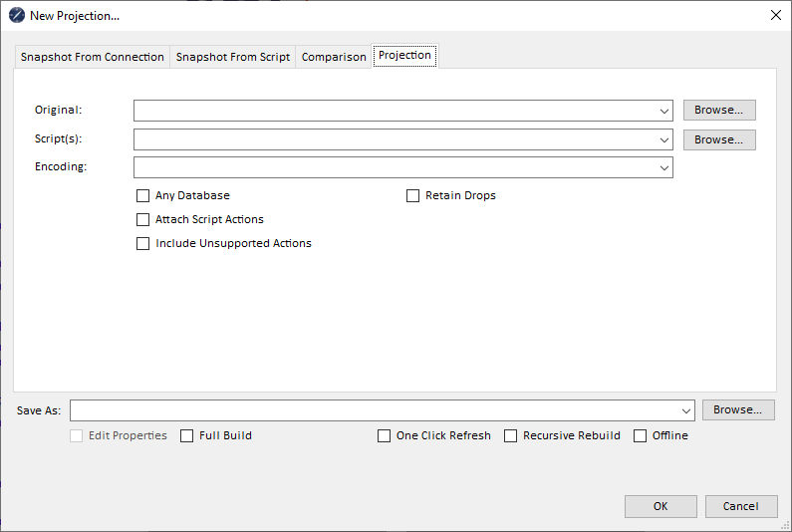792x532 pixels.
Task: Browse for the Original file
Action: [x=719, y=111]
